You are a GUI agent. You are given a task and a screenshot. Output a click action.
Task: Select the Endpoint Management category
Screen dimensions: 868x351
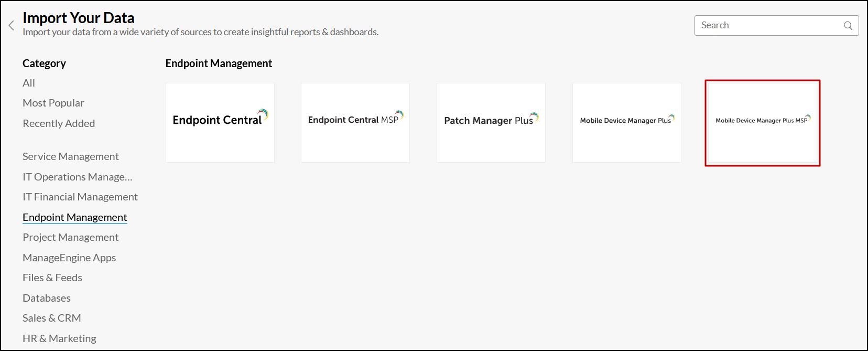pyautogui.click(x=75, y=217)
